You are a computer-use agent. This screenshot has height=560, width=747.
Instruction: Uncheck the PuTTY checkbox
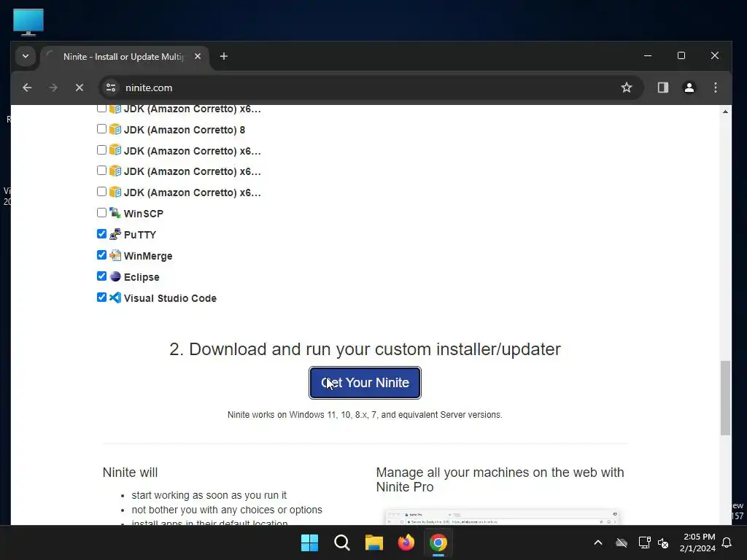click(101, 234)
